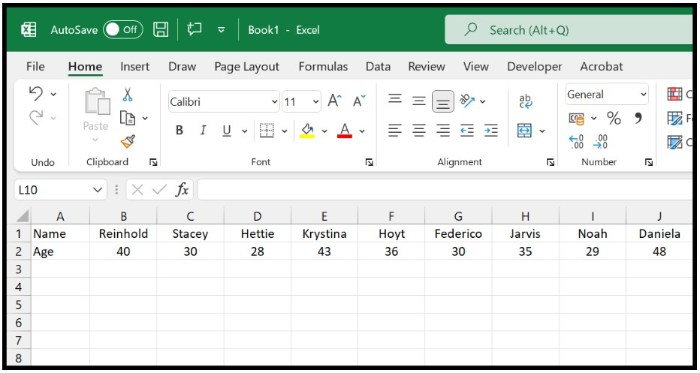
Task: Click the Paste button
Action: pyautogui.click(x=96, y=114)
